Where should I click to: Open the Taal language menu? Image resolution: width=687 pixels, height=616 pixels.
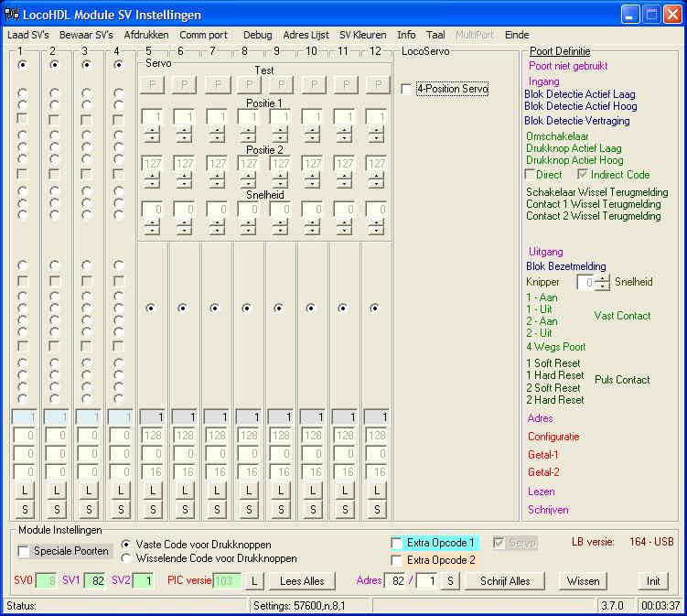click(435, 35)
